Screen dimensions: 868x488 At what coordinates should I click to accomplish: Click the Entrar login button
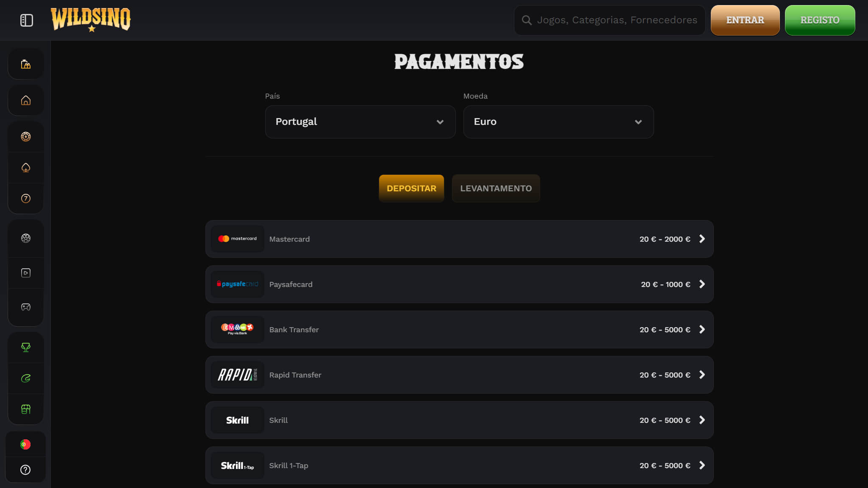745,20
